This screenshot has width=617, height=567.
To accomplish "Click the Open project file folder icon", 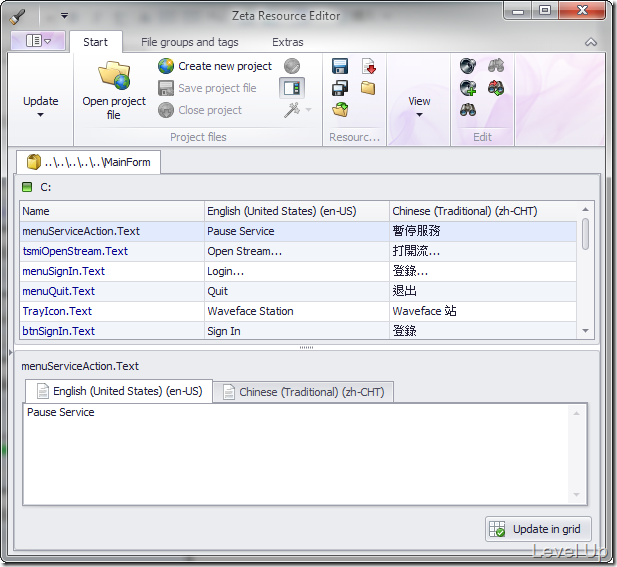I will click(x=114, y=75).
